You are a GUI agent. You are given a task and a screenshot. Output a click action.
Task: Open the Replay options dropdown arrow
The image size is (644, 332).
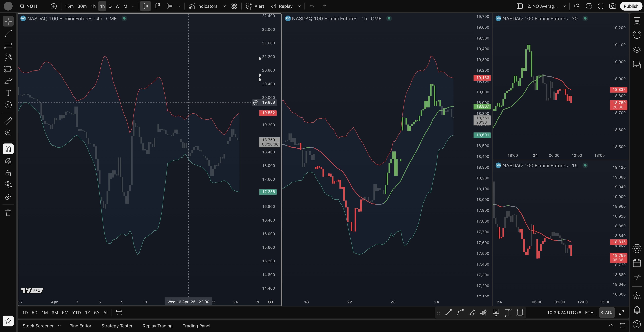point(299,6)
